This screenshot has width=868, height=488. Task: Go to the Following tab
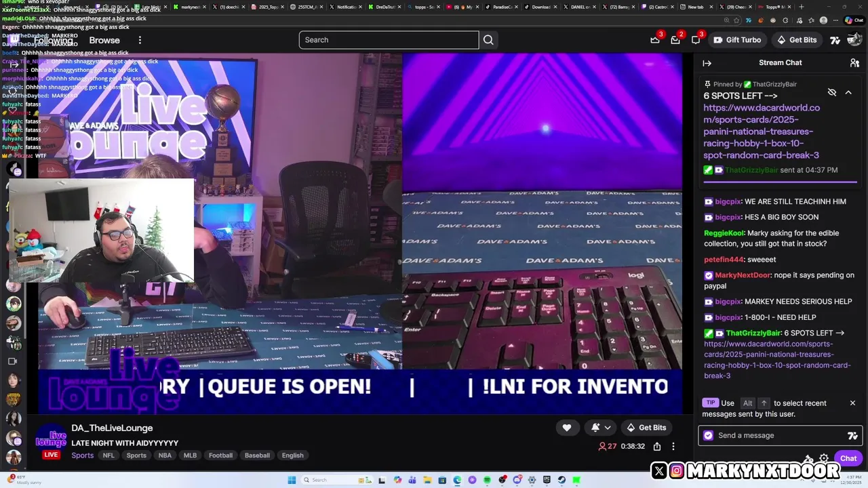[x=54, y=40]
